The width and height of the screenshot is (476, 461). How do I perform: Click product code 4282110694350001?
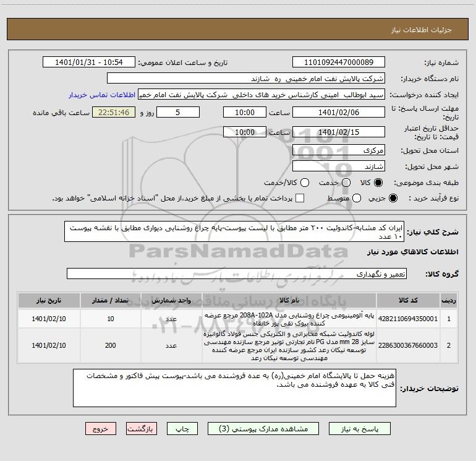click(x=408, y=319)
